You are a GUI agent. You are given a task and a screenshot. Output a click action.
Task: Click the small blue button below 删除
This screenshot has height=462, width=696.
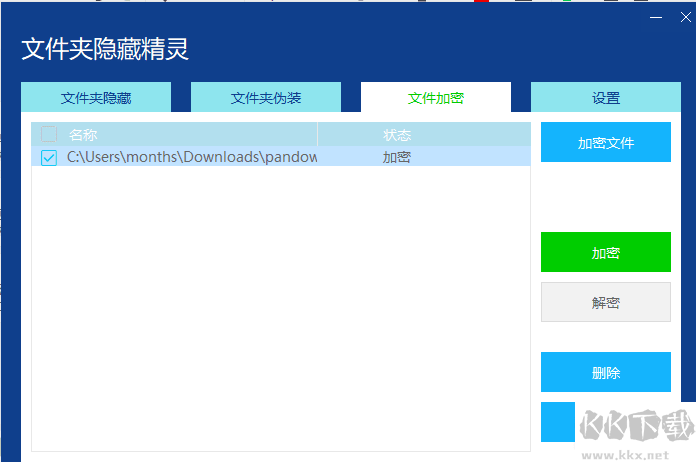pyautogui.click(x=558, y=421)
